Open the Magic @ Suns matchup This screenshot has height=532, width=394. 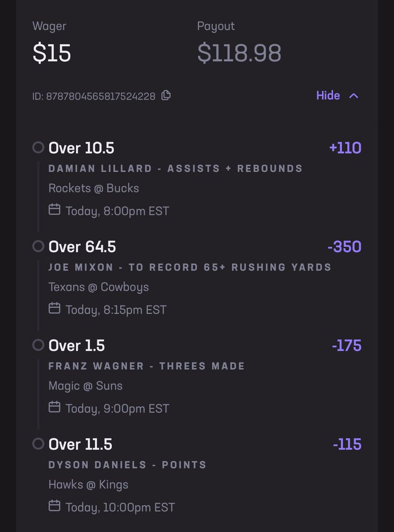pyautogui.click(x=85, y=386)
